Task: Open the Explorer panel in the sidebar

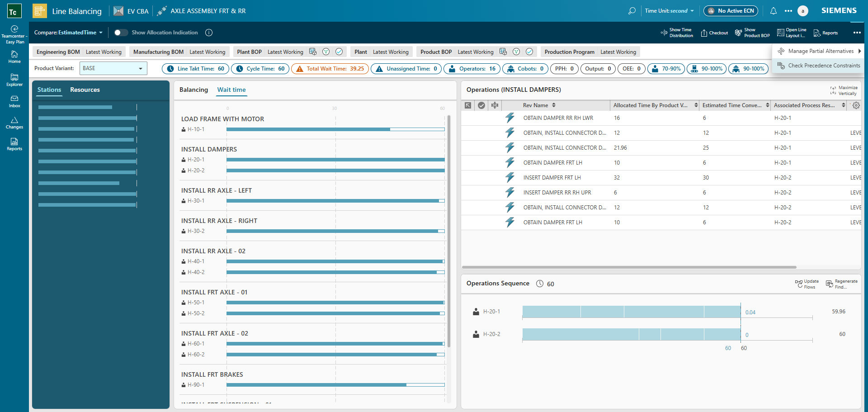Action: point(14,80)
